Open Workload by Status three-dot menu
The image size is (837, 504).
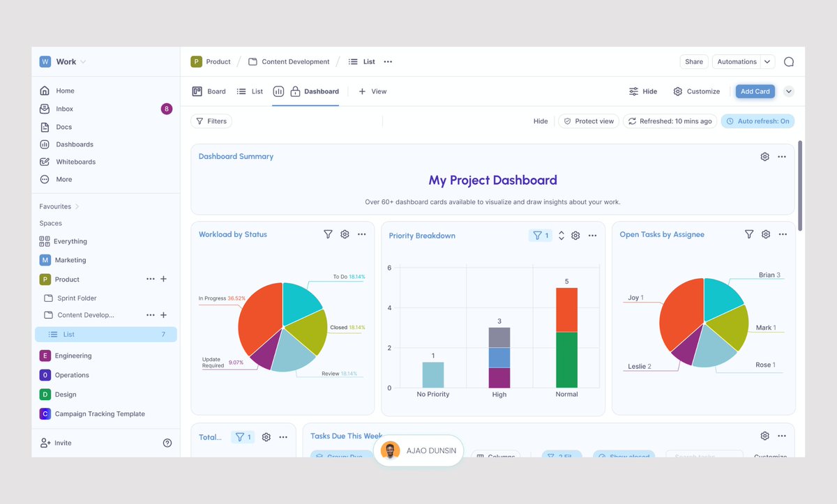click(x=362, y=234)
